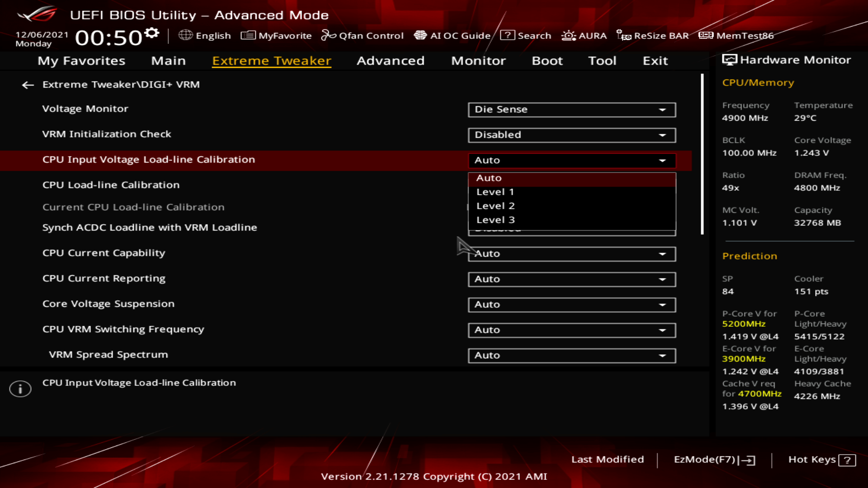
Task: Open MyFavorite from top toolbar
Action: 276,35
